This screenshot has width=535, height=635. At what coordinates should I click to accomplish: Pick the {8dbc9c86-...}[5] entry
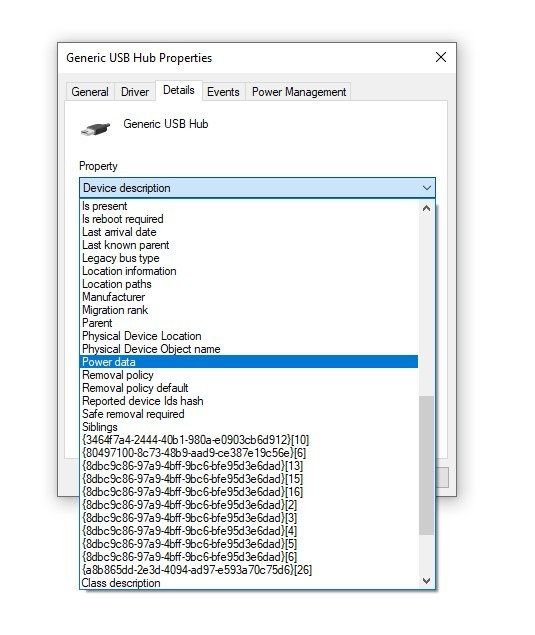[x=249, y=544]
